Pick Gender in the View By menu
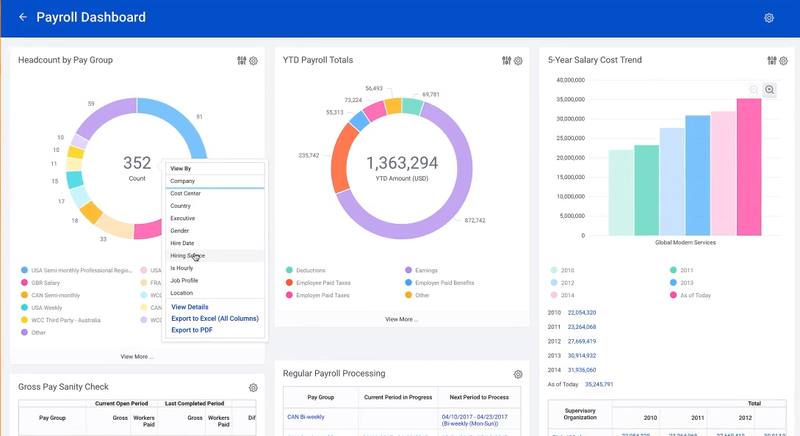 [x=215, y=230]
